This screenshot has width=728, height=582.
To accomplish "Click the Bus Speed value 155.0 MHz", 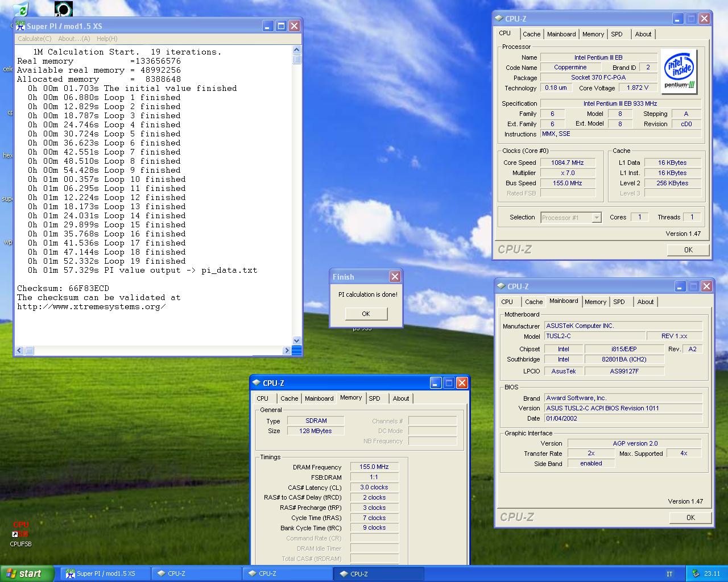I will pyautogui.click(x=568, y=183).
